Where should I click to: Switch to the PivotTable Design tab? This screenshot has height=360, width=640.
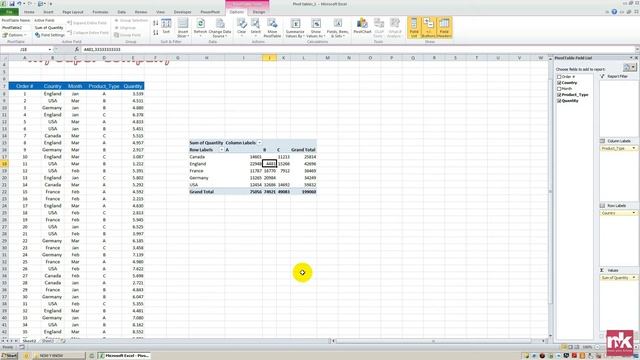(259, 12)
